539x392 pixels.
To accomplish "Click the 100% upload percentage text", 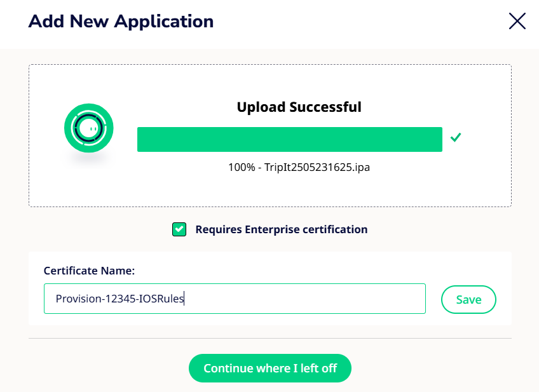I will [x=242, y=167].
